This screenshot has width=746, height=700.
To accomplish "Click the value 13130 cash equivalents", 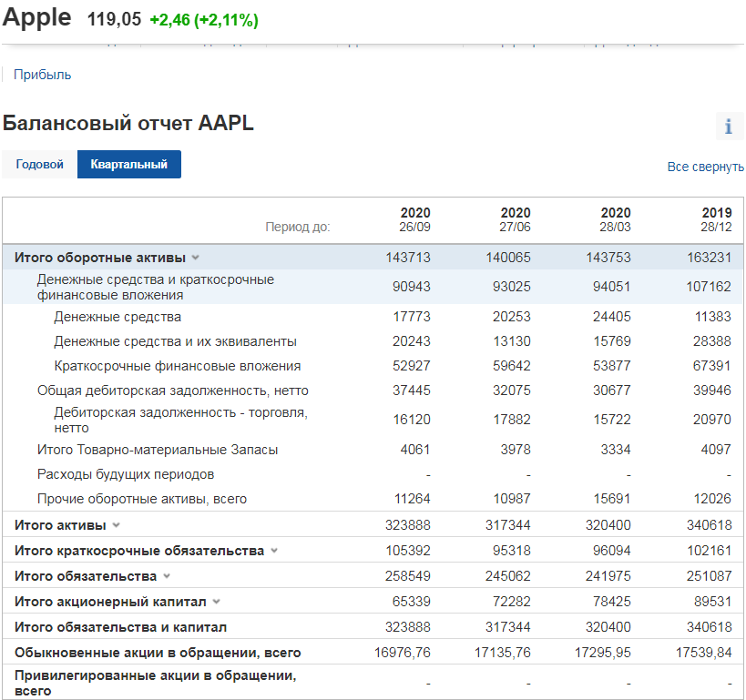I will click(x=511, y=341).
